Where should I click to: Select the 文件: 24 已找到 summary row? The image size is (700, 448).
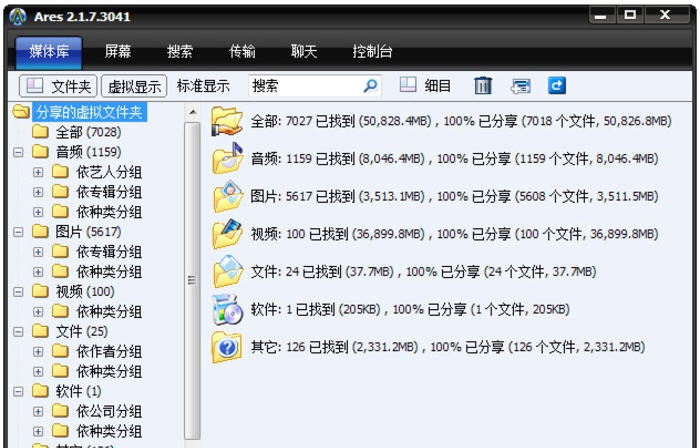tap(423, 271)
